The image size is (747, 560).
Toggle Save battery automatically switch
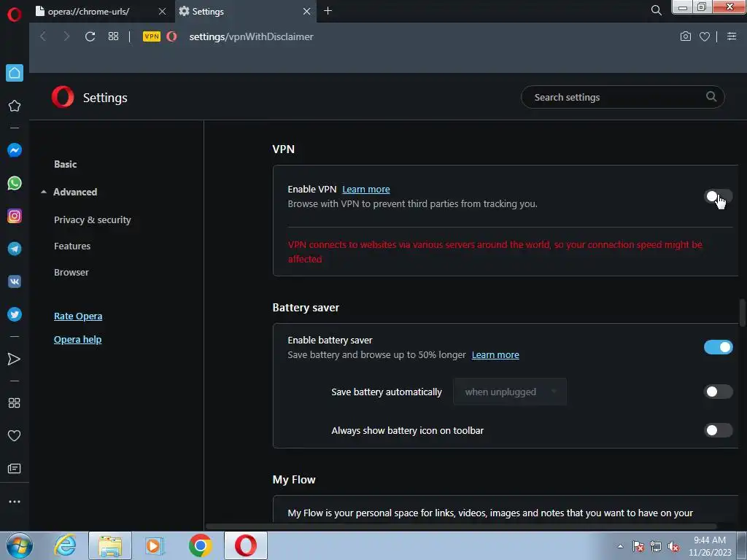[718, 392]
